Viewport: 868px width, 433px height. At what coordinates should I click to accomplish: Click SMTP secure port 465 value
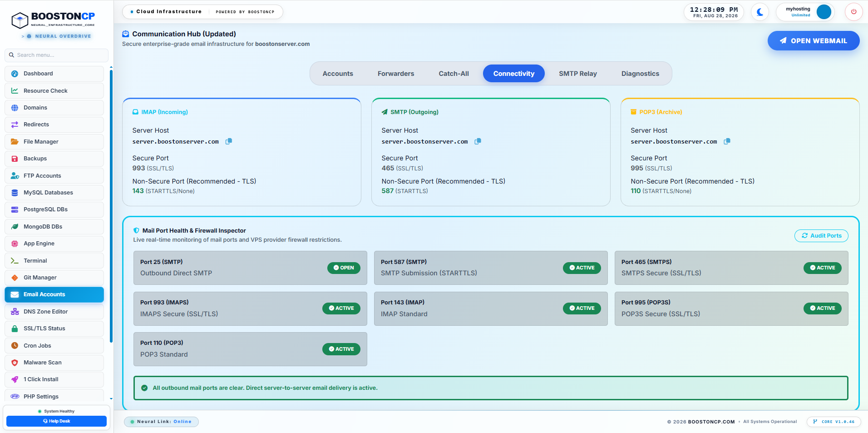pyautogui.click(x=388, y=168)
